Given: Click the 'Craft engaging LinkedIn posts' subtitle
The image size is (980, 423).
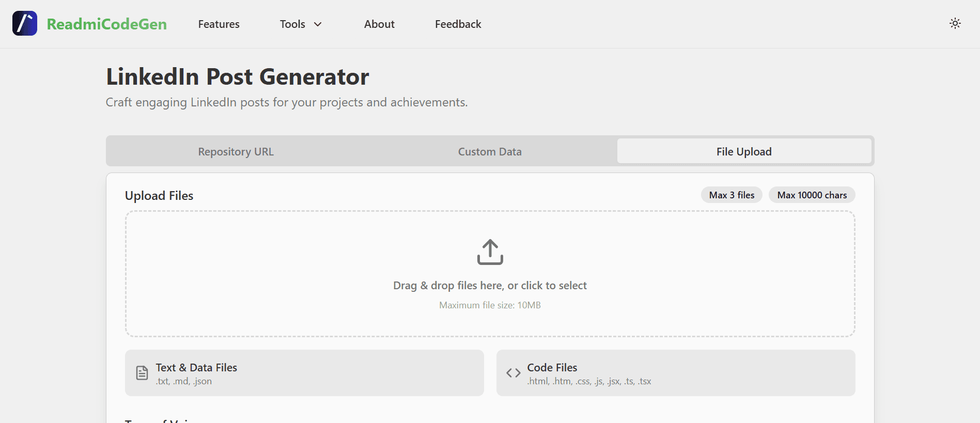Looking at the screenshot, I should [287, 102].
